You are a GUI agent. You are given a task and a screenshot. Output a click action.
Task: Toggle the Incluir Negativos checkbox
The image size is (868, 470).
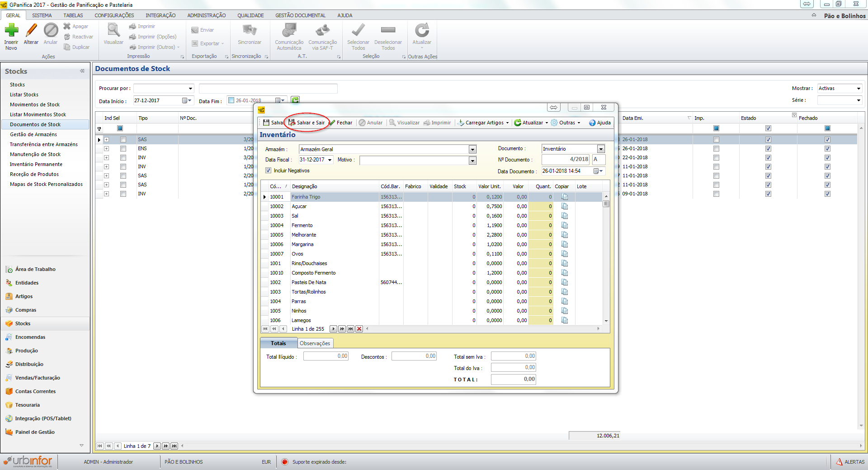[269, 171]
